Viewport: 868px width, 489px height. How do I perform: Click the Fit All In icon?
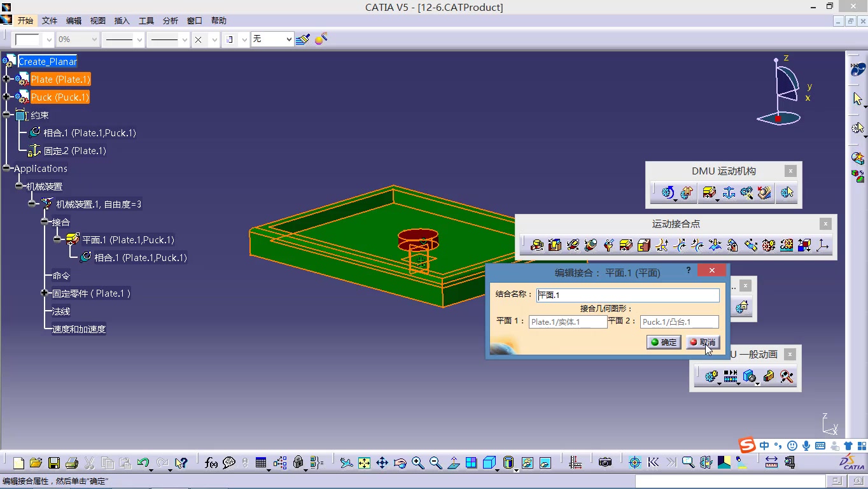pyautogui.click(x=364, y=463)
